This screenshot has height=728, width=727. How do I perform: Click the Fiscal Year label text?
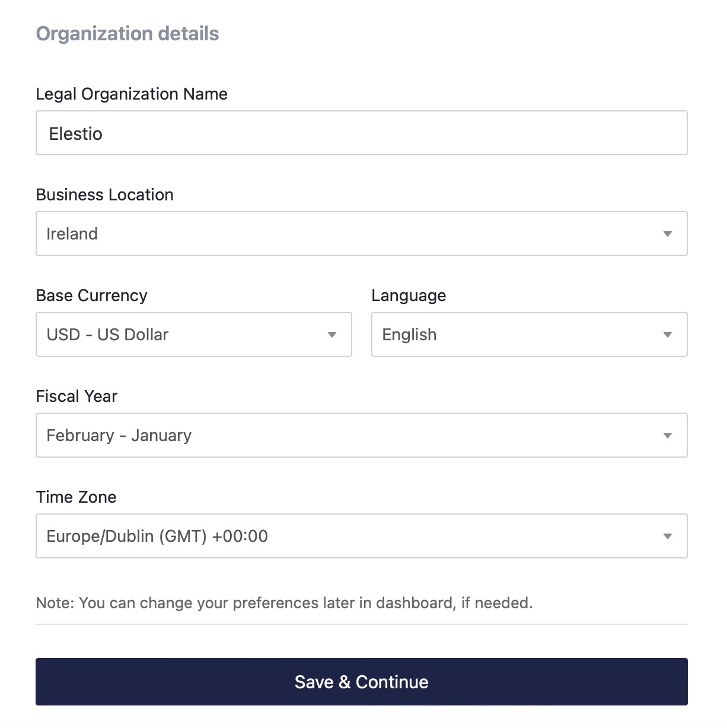click(x=76, y=396)
